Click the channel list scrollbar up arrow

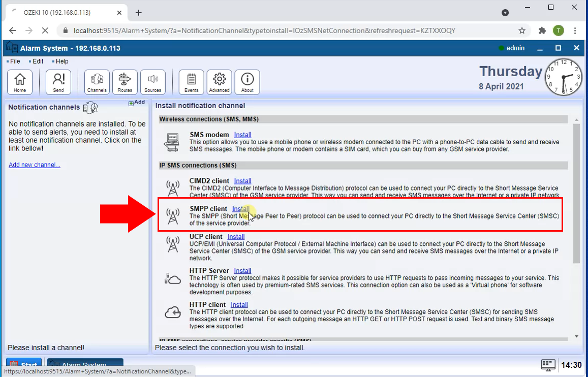click(577, 119)
